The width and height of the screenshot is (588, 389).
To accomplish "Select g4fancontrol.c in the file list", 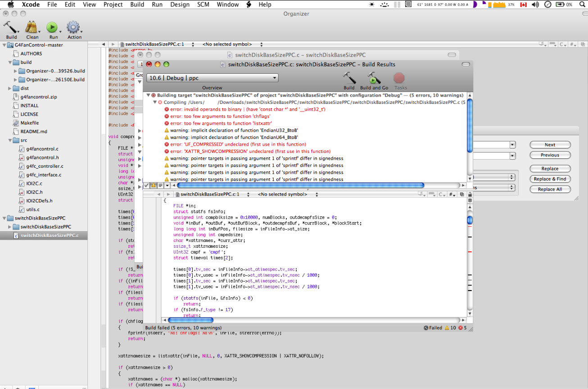I will pos(42,149).
